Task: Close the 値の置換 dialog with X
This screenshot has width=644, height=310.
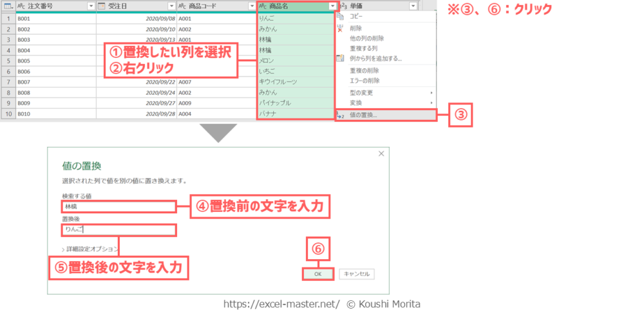Action: coord(381,154)
